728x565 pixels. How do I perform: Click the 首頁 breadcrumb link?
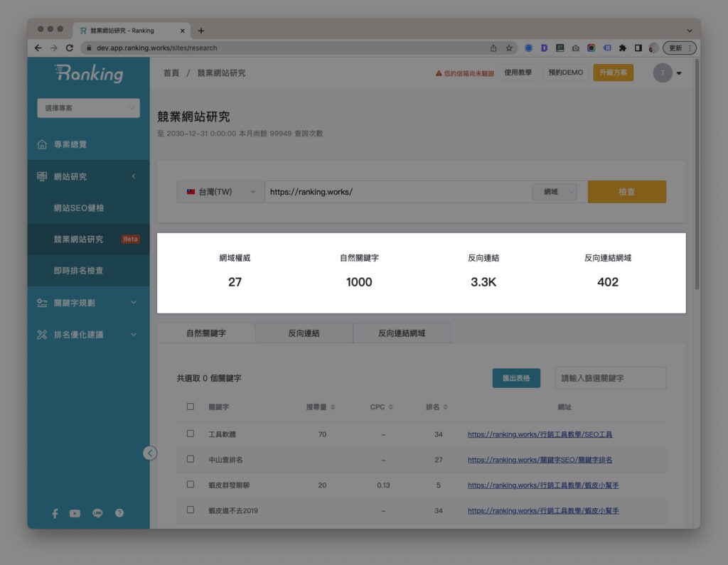pos(171,73)
